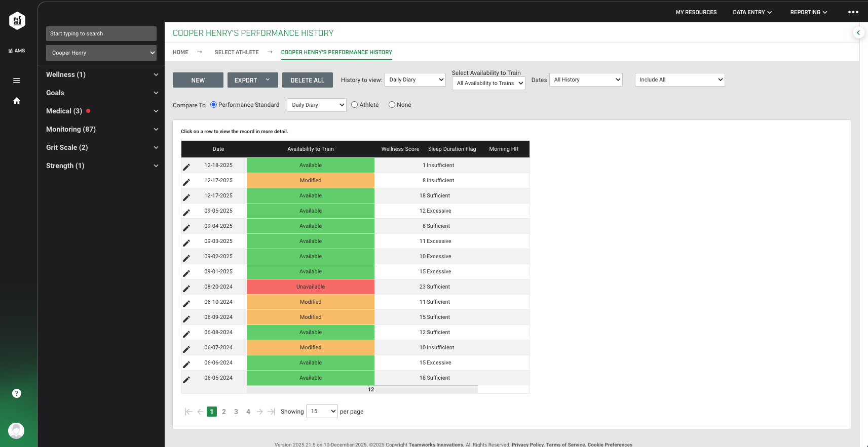Viewport: 868px width, 447px height.
Task: Open MY RESOURCES menu
Action: point(696,12)
